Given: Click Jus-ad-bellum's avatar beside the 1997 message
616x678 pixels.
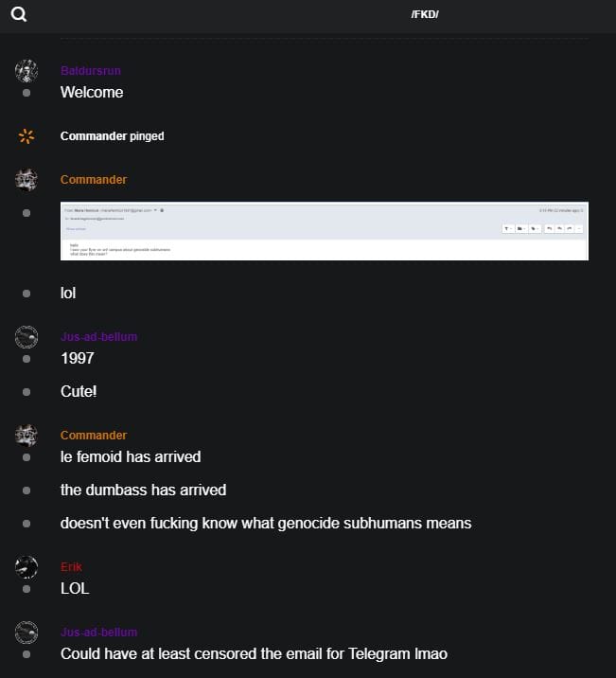Looking at the screenshot, I should (x=26, y=337).
